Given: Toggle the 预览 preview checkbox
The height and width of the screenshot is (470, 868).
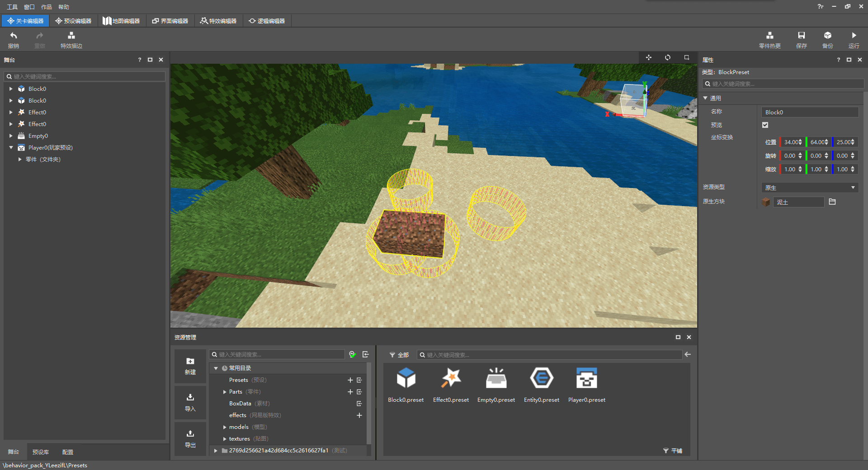Looking at the screenshot, I should pos(765,125).
